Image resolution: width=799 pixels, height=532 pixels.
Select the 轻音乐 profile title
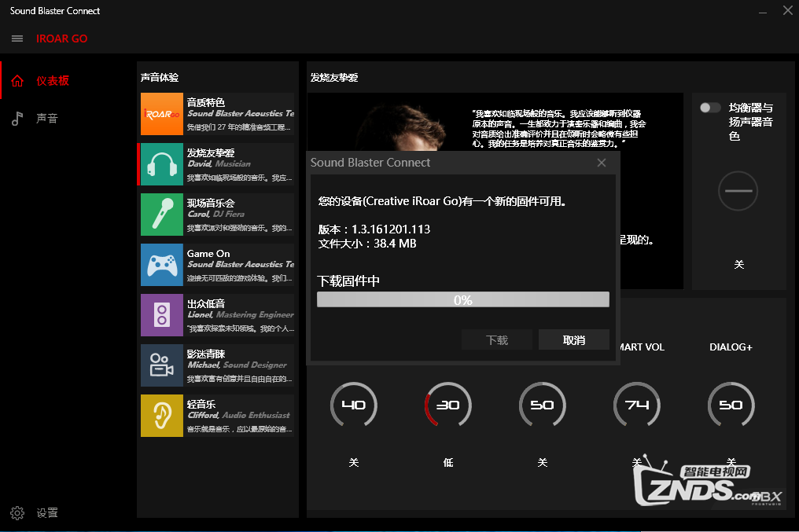click(201, 404)
